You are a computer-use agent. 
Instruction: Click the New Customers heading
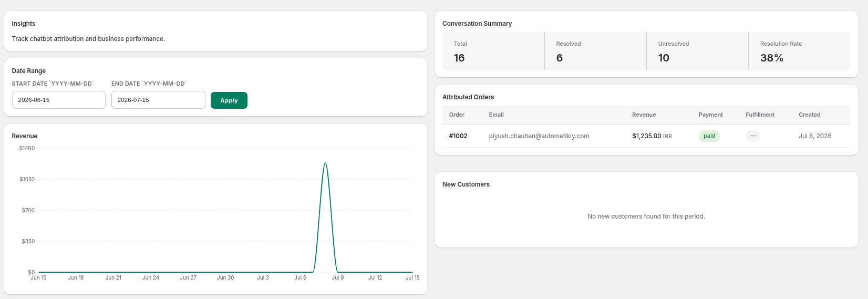coord(466,184)
